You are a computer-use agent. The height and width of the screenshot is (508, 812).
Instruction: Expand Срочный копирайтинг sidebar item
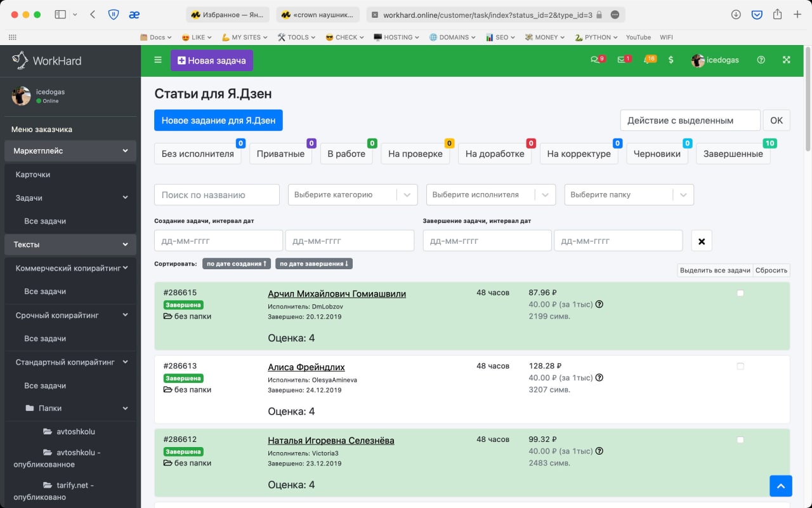click(x=70, y=315)
